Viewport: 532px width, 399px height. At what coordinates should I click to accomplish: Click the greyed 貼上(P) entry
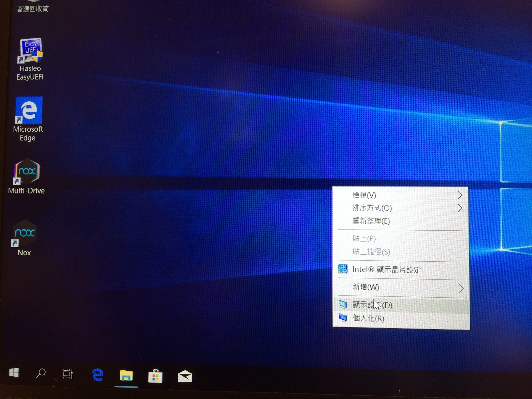pyautogui.click(x=401, y=239)
